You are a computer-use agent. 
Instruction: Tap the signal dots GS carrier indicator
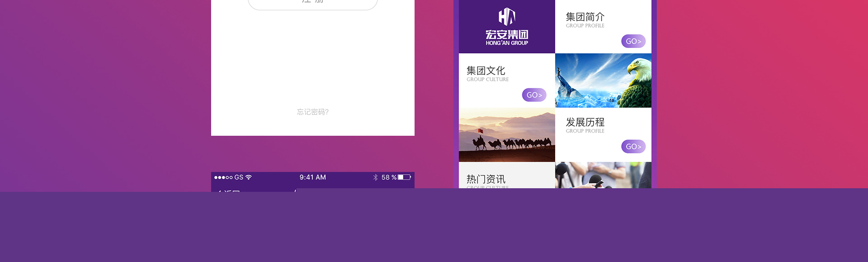click(229, 177)
